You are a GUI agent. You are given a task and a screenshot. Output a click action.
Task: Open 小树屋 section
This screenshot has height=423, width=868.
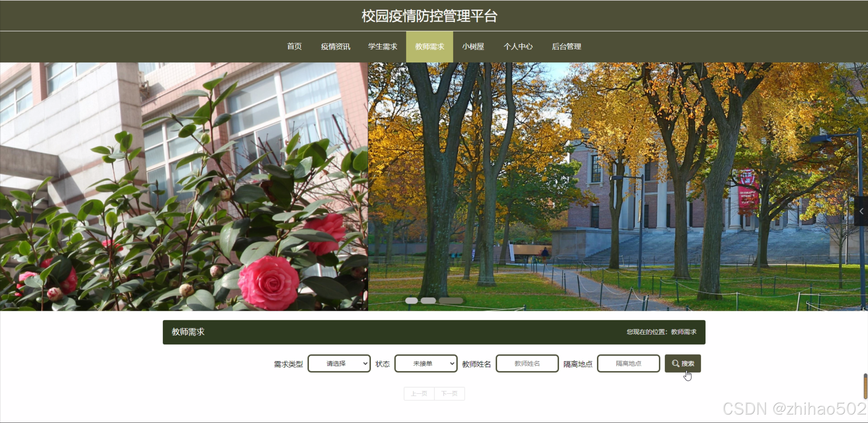473,46
